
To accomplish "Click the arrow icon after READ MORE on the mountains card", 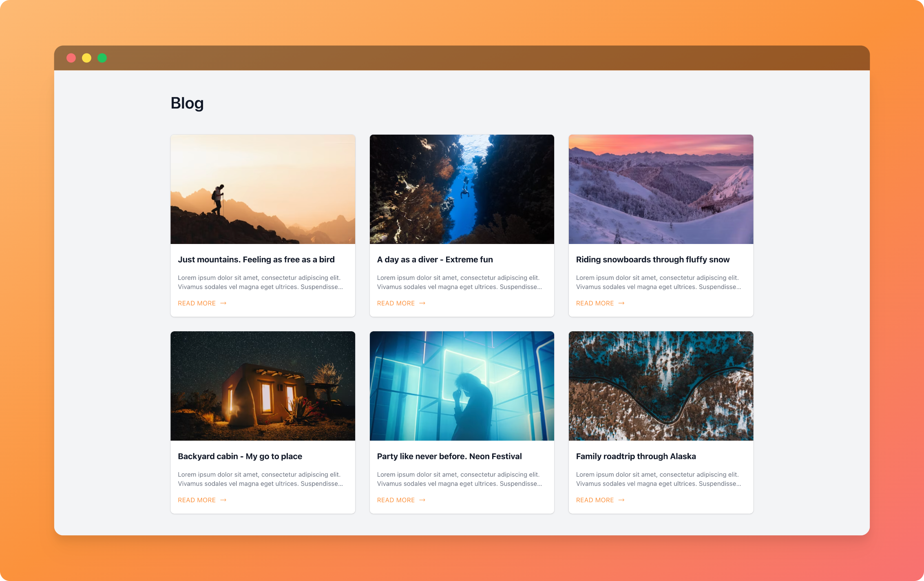I will [223, 303].
